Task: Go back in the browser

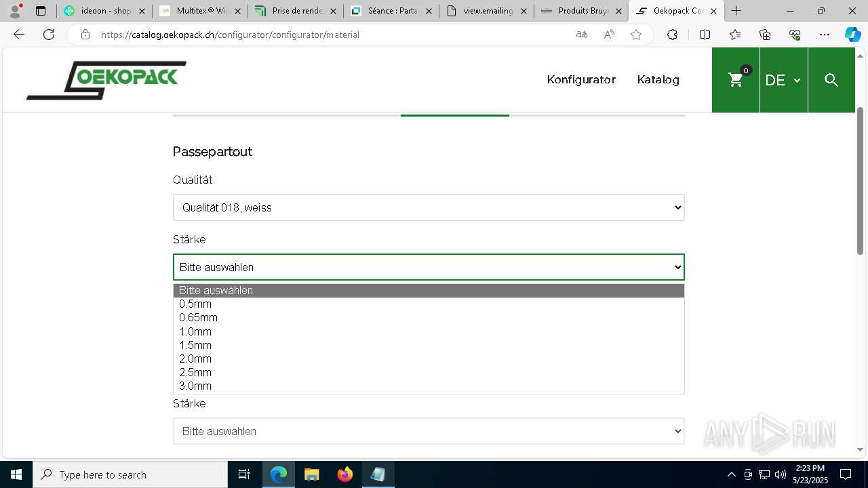Action: tap(19, 35)
